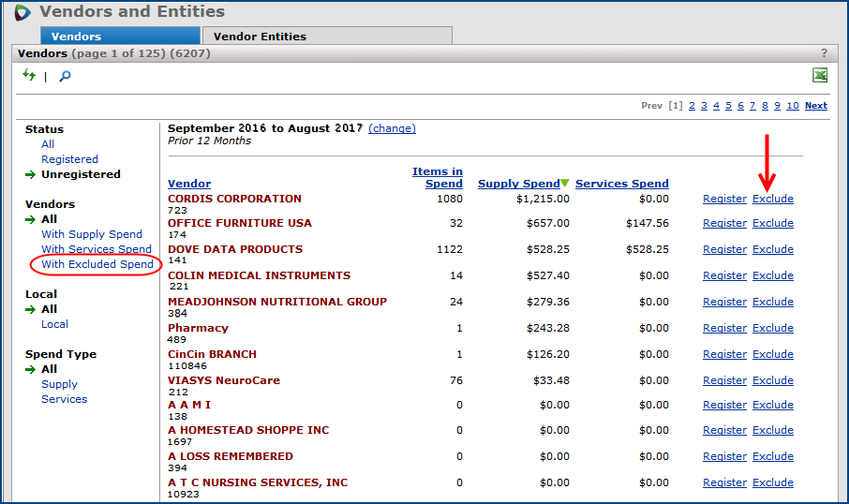The width and height of the screenshot is (849, 504).
Task: Open search with the magnifier icon
Action: click(65, 76)
